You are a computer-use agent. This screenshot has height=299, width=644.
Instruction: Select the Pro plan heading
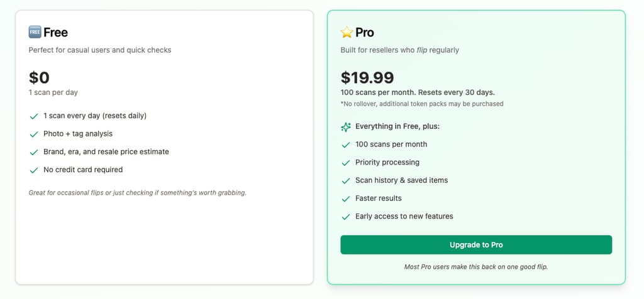coord(365,32)
